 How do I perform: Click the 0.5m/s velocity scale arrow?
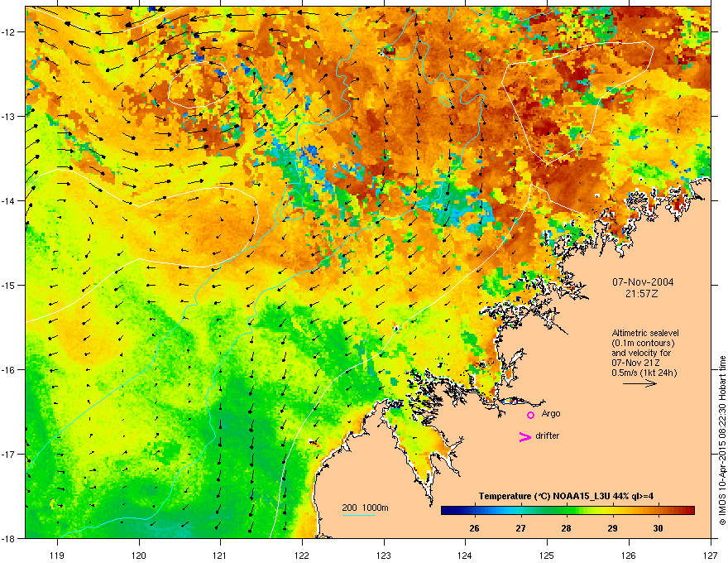[639, 383]
